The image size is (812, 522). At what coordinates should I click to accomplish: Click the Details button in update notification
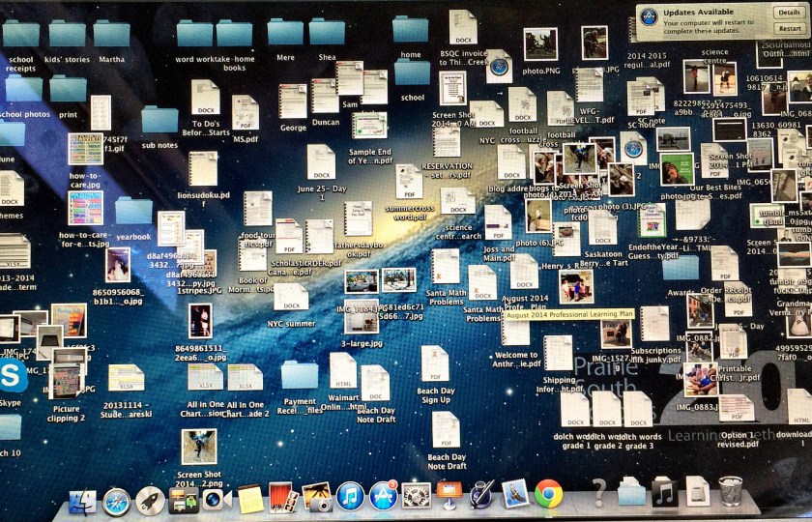click(788, 13)
